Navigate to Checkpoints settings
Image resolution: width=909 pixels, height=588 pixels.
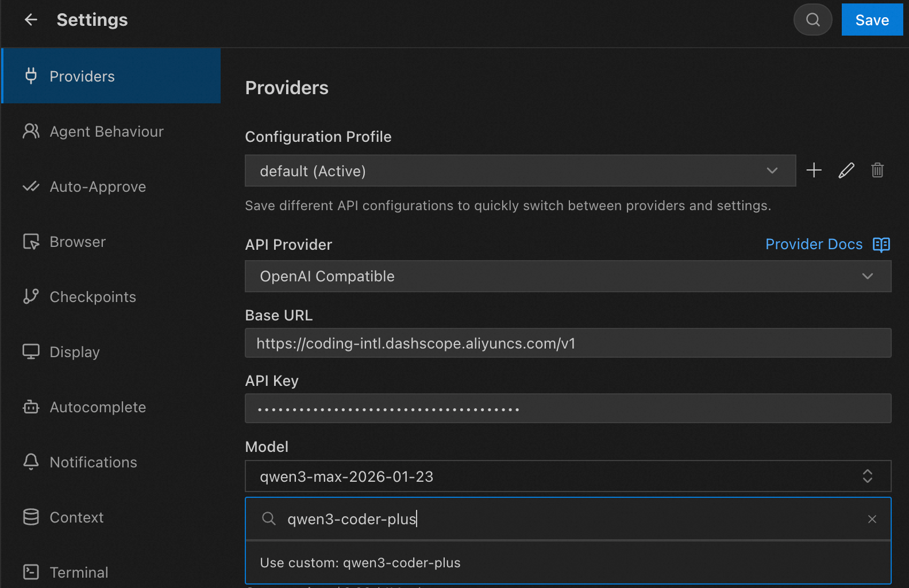pos(93,297)
